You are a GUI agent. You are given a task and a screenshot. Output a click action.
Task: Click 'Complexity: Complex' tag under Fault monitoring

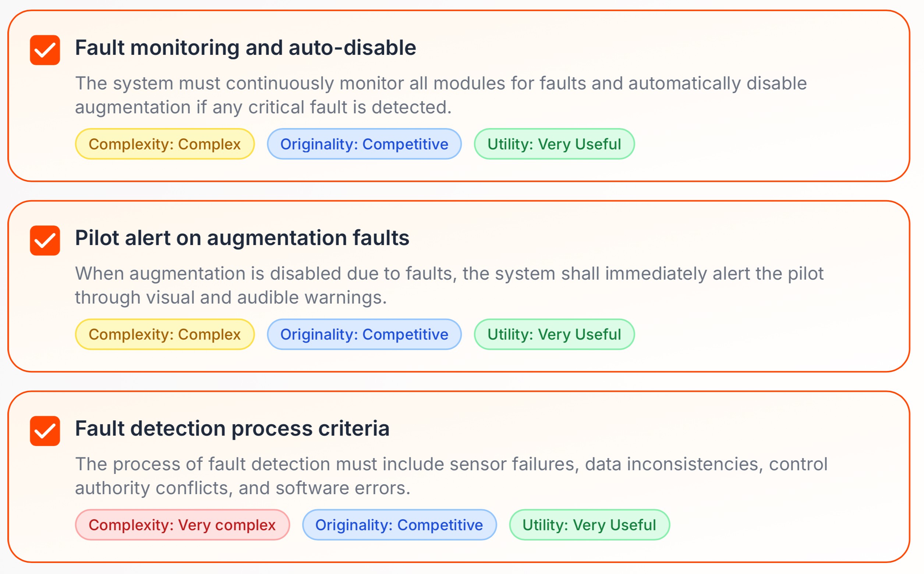[164, 144]
